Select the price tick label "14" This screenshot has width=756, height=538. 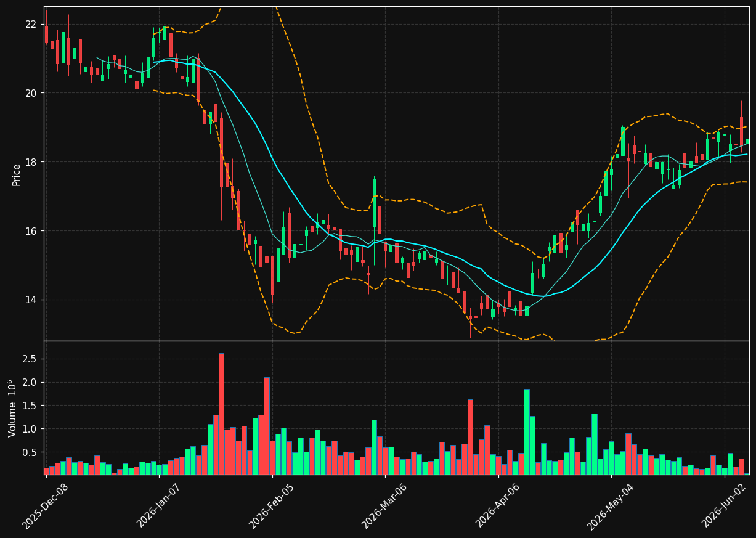point(31,300)
